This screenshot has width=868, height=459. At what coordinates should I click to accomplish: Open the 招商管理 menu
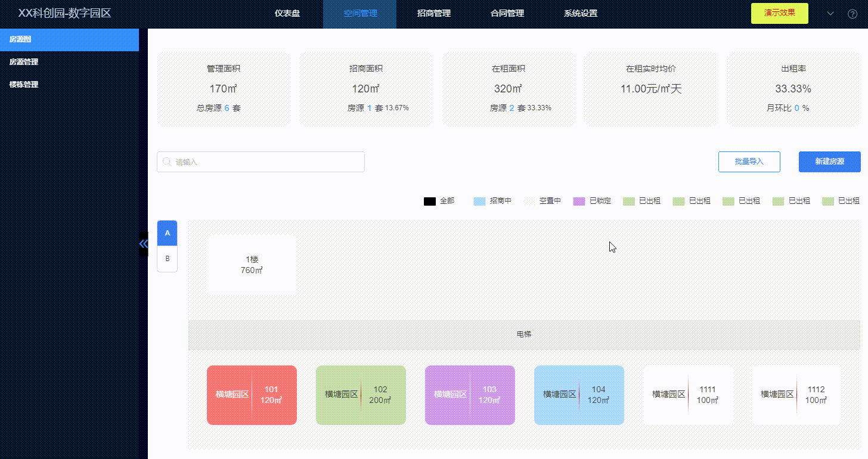pos(434,13)
